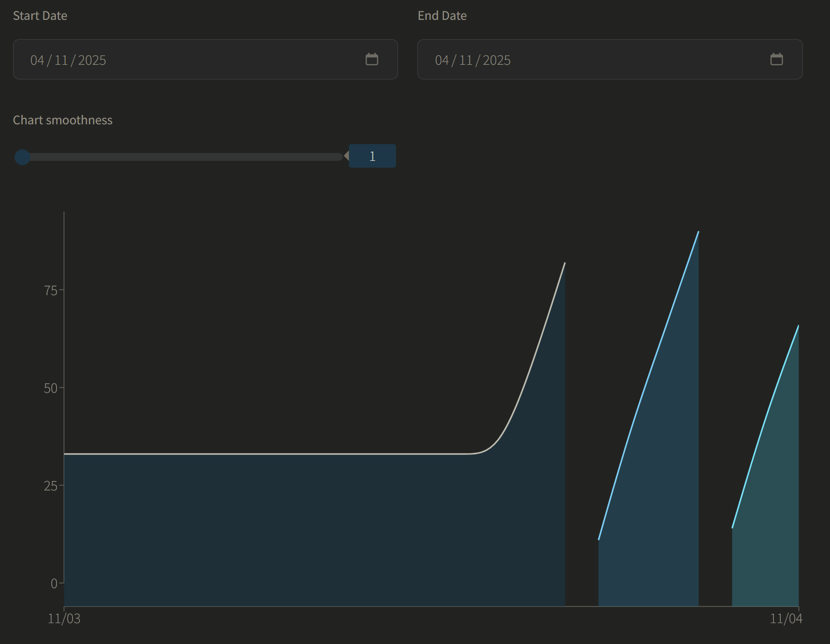Click the gray curved line area segment

coord(314,528)
